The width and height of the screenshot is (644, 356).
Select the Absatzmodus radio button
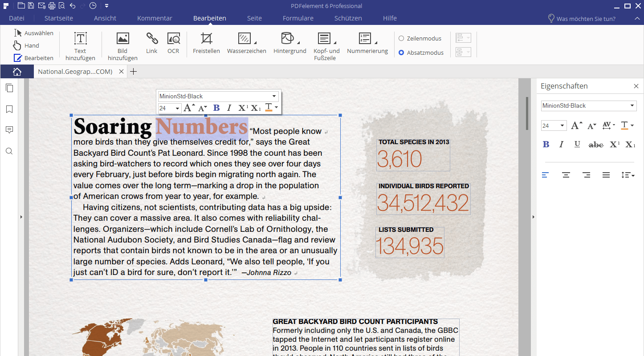point(401,53)
